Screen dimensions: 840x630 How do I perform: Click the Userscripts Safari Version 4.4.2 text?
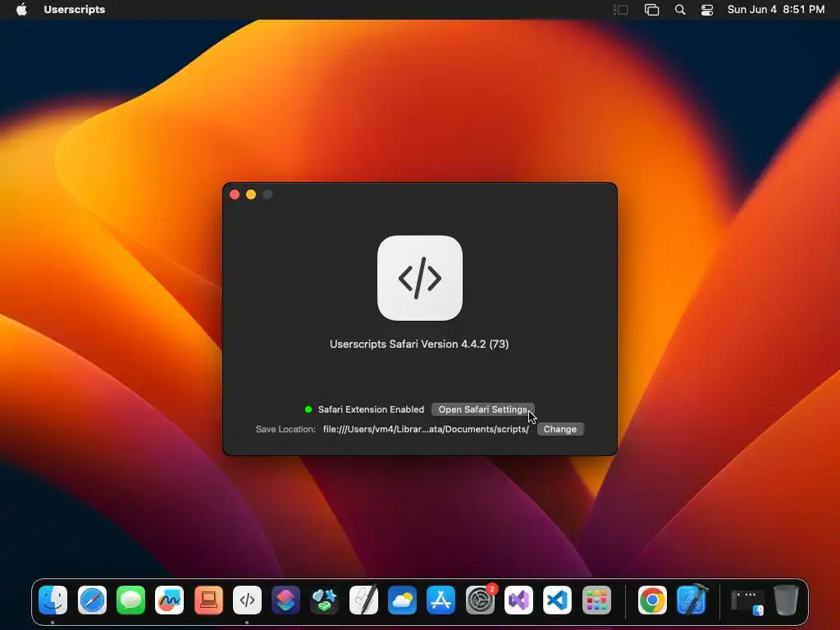click(x=419, y=344)
